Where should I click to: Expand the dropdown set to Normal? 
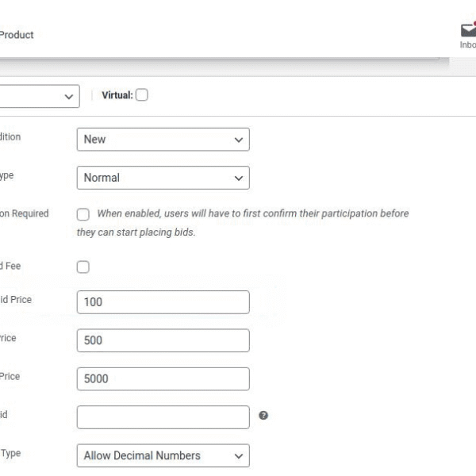[163, 178]
